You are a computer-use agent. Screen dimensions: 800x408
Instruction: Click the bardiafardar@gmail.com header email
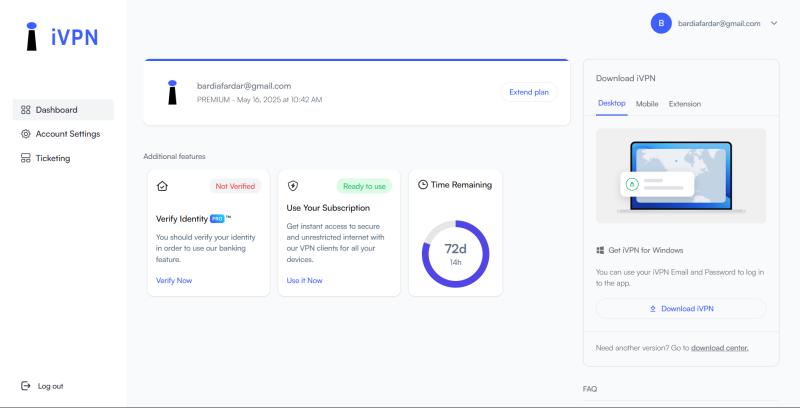coord(719,23)
